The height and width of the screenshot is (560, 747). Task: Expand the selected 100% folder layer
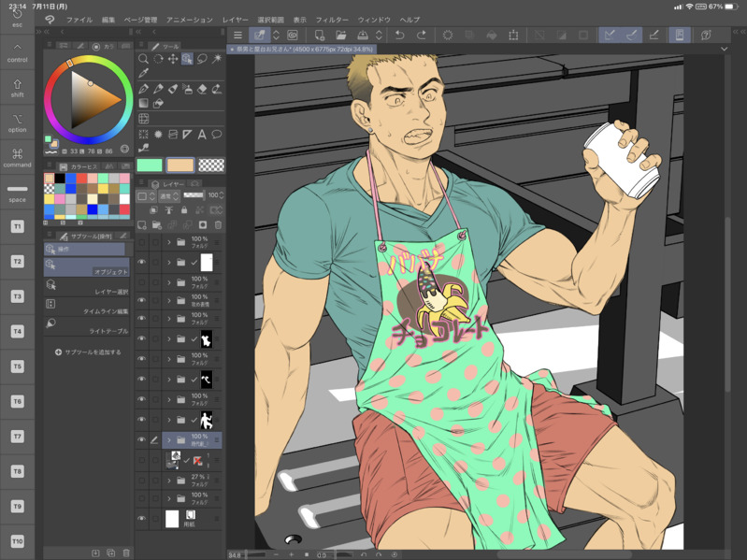click(x=169, y=439)
